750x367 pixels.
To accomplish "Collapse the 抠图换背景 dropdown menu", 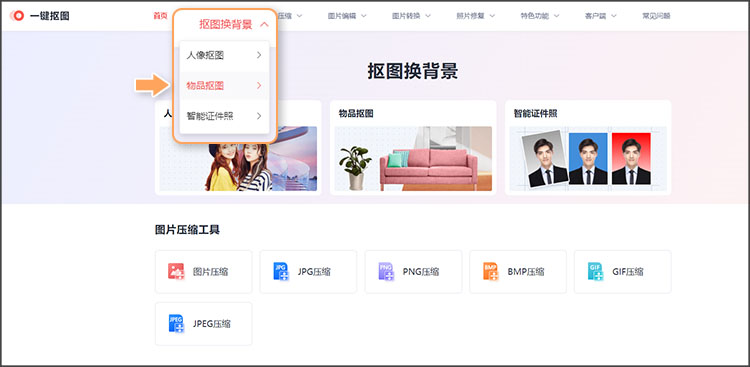I will pos(234,25).
